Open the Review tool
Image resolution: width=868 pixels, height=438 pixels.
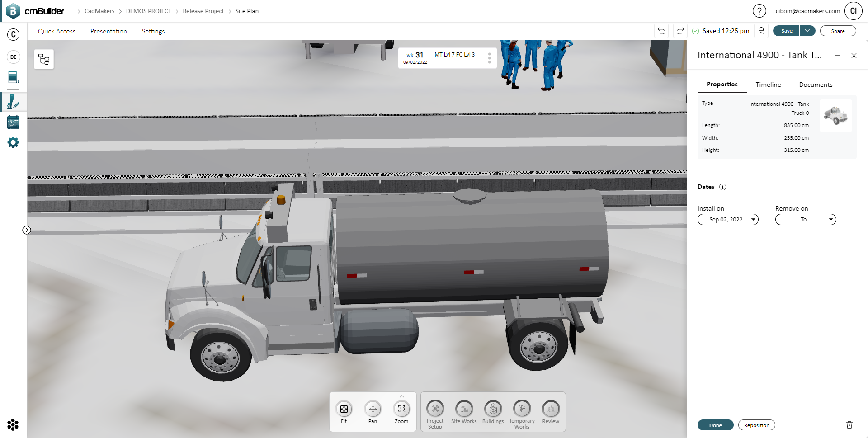(x=551, y=412)
